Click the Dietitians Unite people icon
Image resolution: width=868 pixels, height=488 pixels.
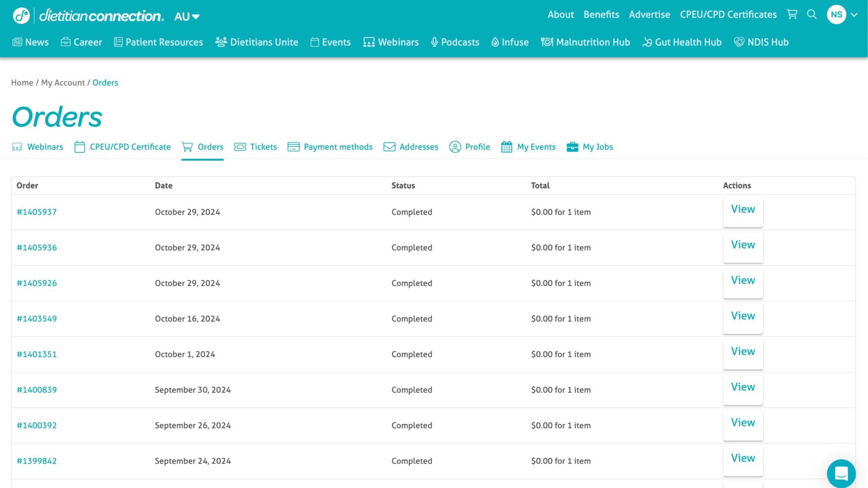[221, 42]
